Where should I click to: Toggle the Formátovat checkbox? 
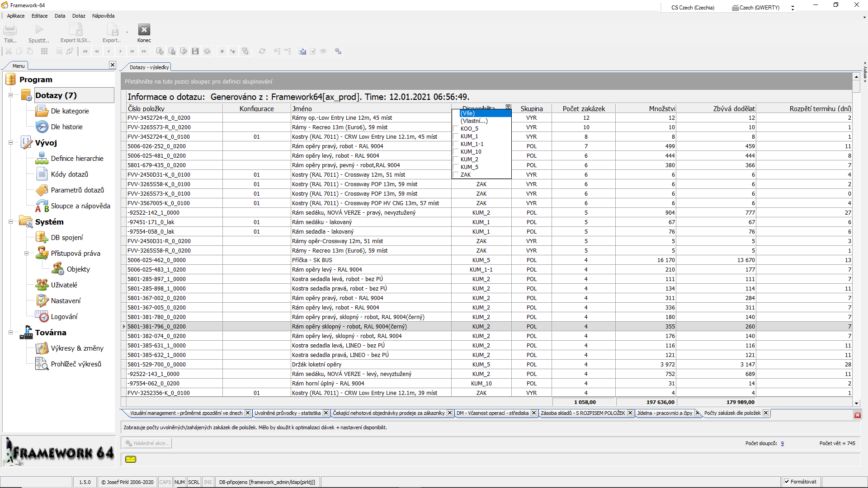[787, 482]
